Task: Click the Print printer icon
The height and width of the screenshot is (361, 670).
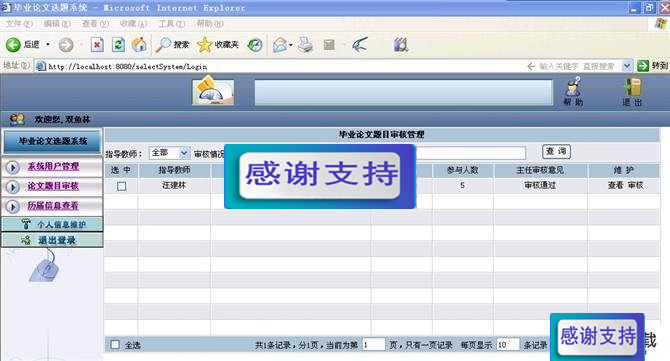Action: click(x=306, y=44)
